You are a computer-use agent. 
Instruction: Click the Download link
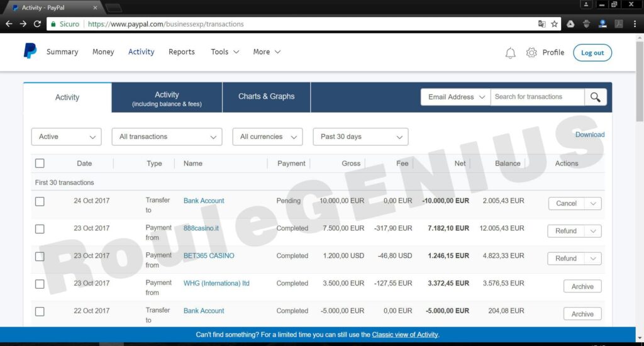tap(590, 135)
